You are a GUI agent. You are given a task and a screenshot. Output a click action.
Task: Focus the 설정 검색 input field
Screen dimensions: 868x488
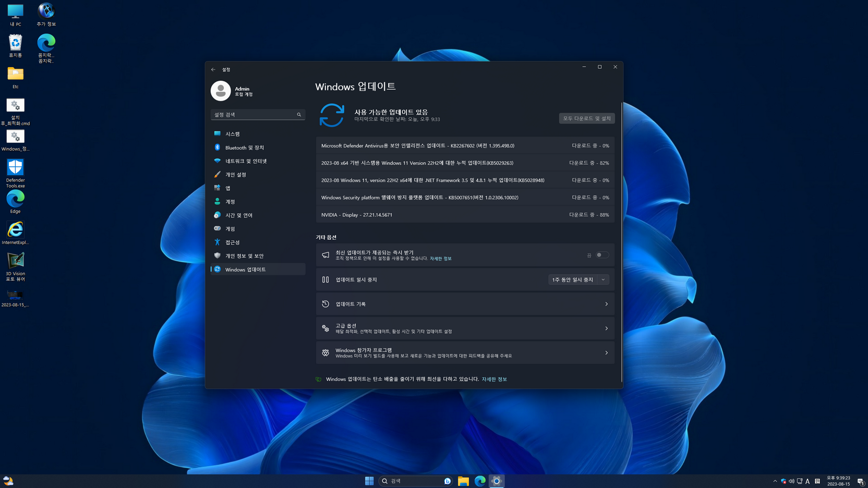point(258,115)
